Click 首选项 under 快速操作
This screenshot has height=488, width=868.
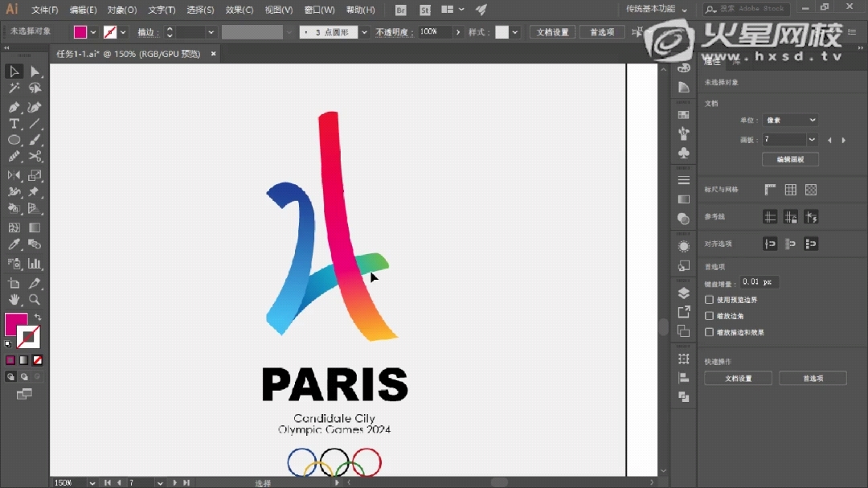(x=813, y=379)
